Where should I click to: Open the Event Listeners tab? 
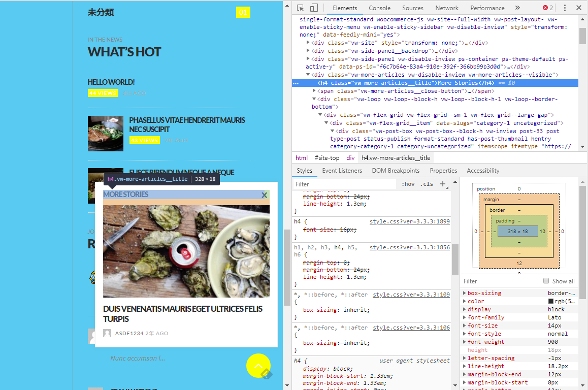pos(342,171)
